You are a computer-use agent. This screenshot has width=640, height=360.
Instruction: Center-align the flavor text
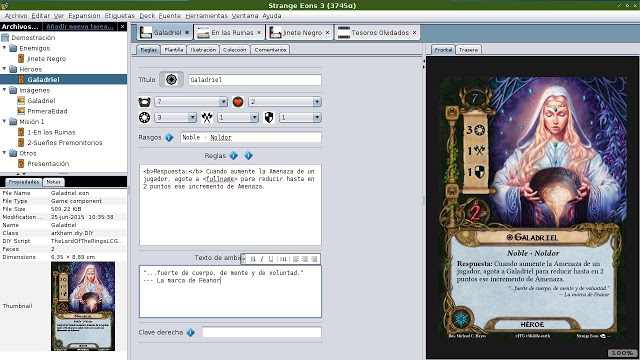(305, 259)
